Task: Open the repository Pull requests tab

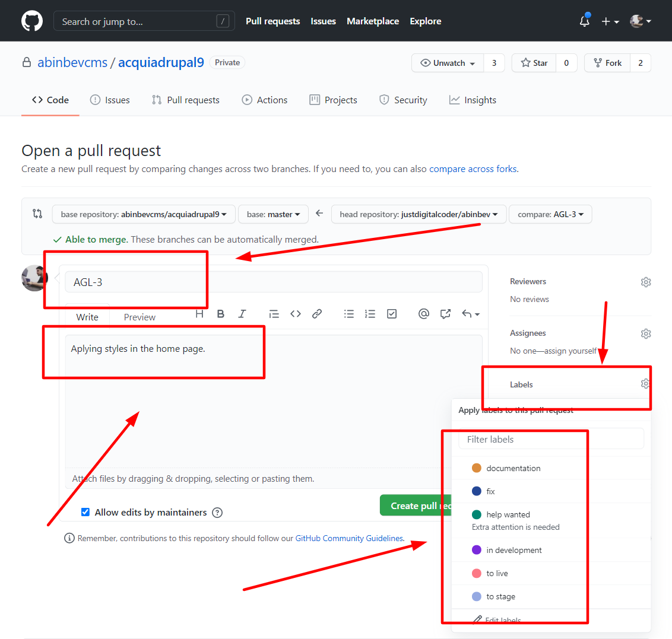Action: (x=186, y=100)
